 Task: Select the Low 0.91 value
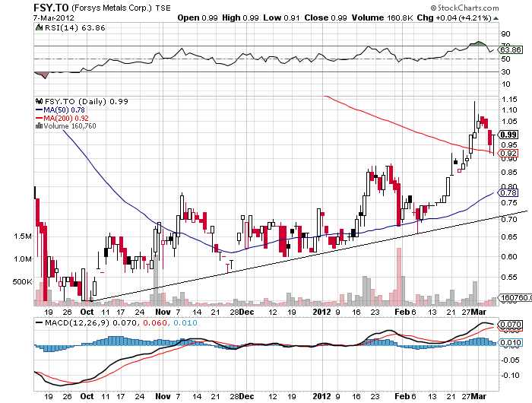pos(281,17)
